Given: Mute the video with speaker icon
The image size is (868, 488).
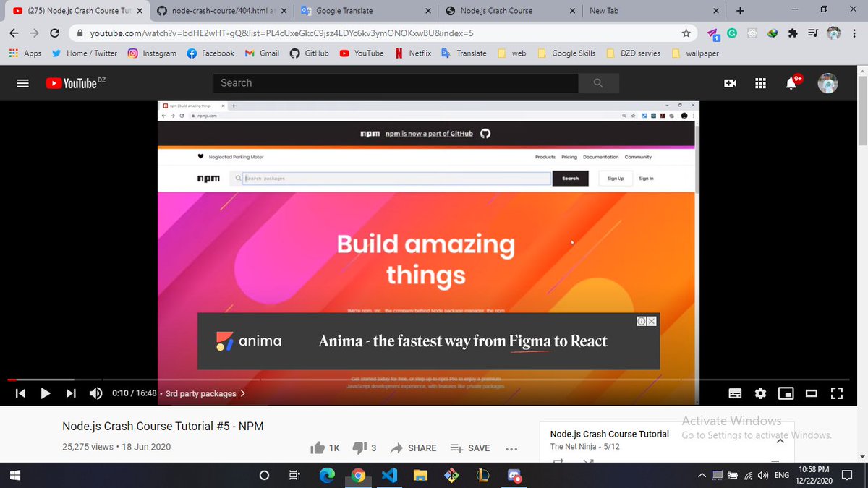Looking at the screenshot, I should 95,393.
